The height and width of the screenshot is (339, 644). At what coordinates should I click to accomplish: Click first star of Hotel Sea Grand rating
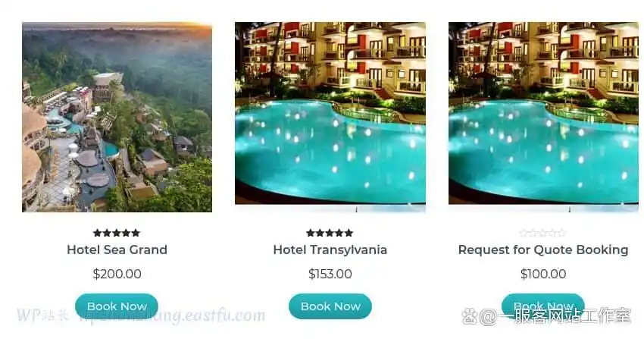point(97,233)
